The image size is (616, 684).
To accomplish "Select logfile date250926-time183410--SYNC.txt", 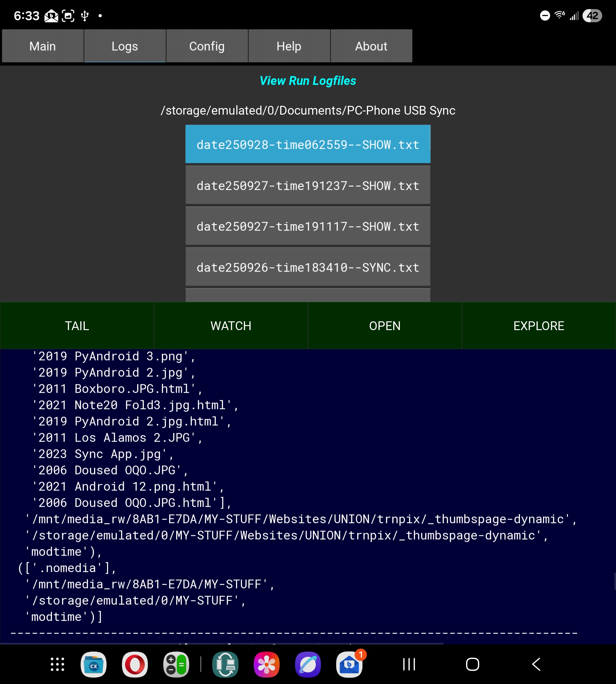I will [308, 267].
